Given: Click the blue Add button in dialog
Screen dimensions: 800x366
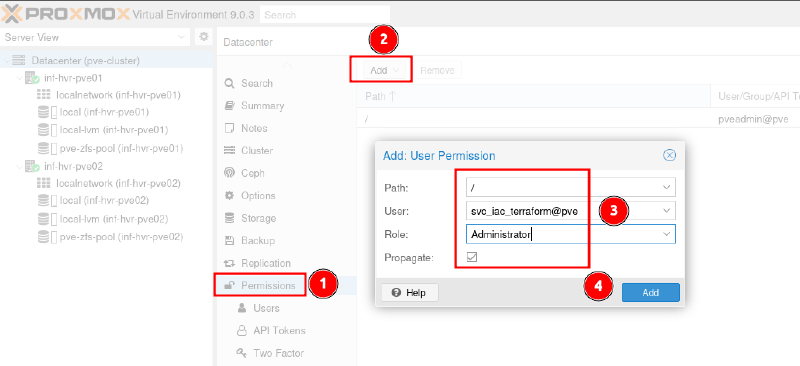Looking at the screenshot, I should tap(651, 292).
